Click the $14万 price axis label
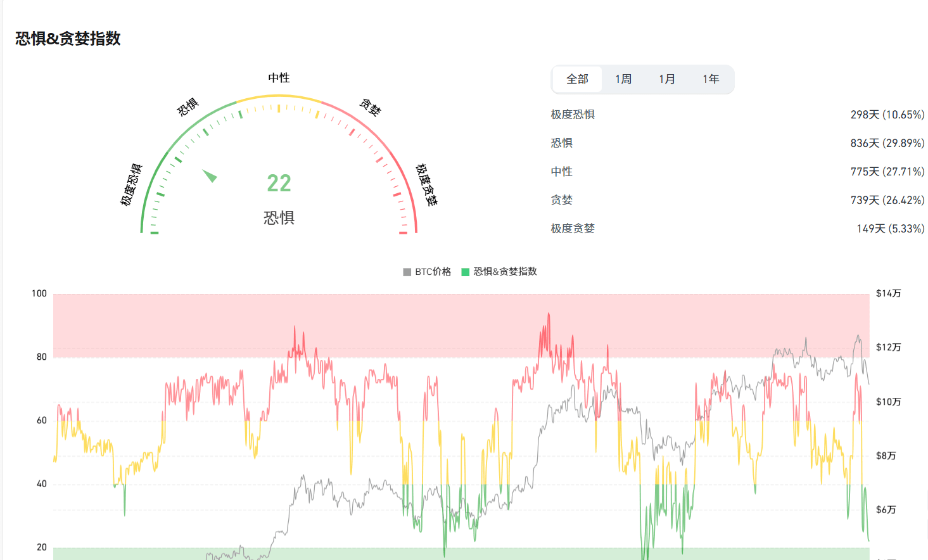This screenshot has height=560, width=928. pos(888,293)
